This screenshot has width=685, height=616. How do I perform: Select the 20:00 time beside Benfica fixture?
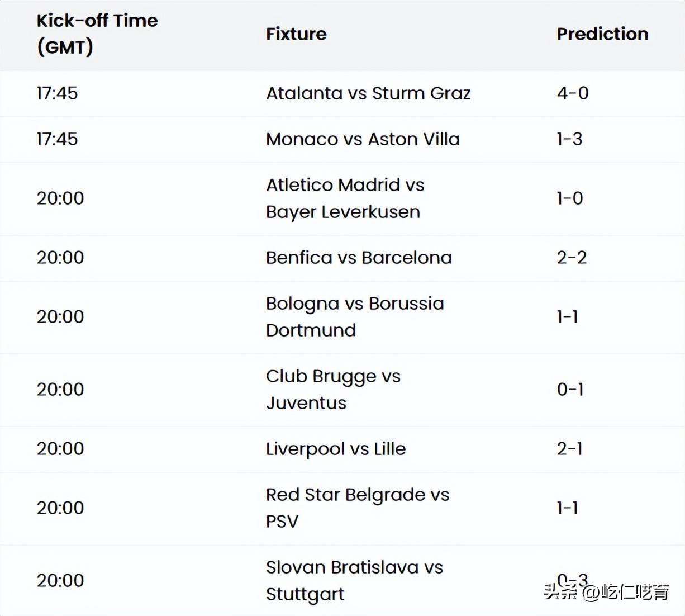point(60,258)
